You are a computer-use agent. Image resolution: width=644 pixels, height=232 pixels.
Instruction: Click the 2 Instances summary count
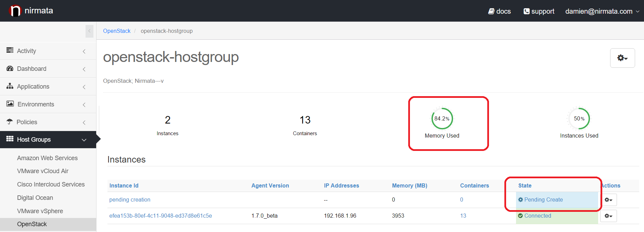tap(168, 120)
